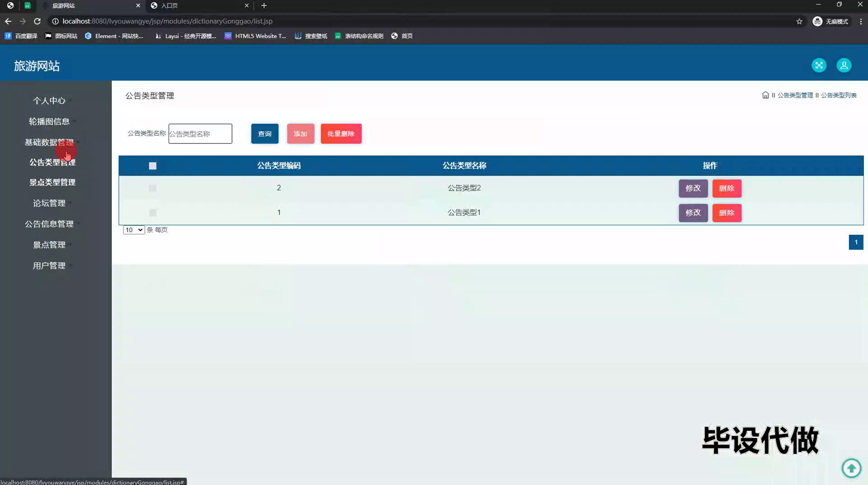Collapse 基础数据管理 in the sidebar

[49, 142]
